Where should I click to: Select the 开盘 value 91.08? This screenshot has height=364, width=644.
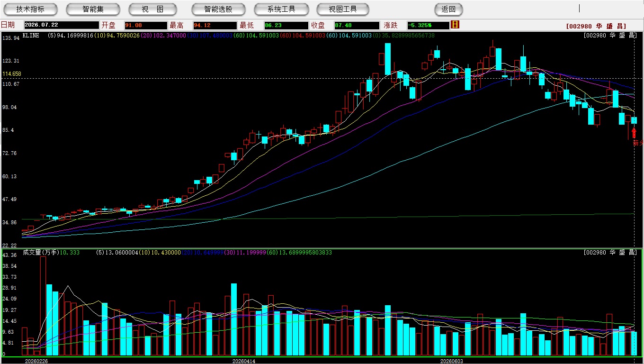tap(145, 25)
